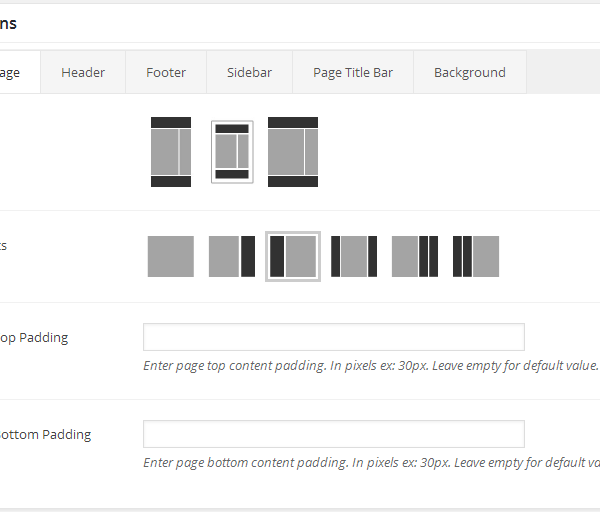Click the Bottom Padding field label
This screenshot has height=512, width=600.
[45, 435]
